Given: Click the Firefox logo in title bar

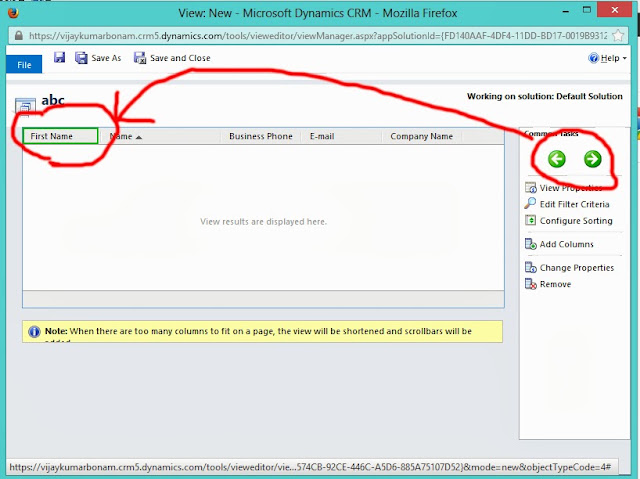Looking at the screenshot, I should coord(13,13).
